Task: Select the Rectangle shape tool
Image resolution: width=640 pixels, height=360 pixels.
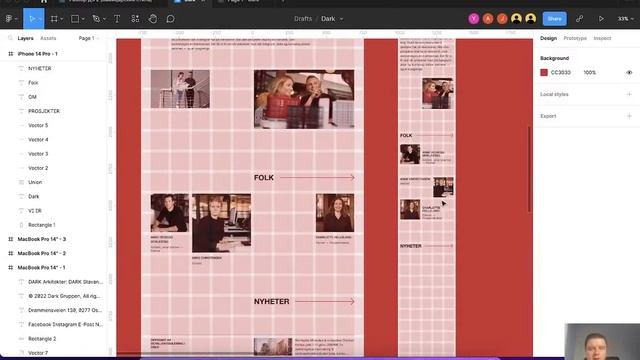Action: [75, 19]
